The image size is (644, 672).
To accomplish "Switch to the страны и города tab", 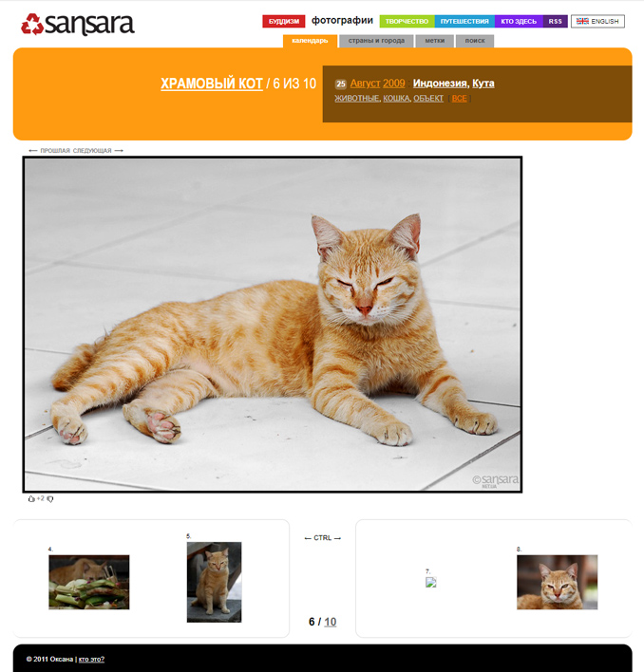I will coord(376,41).
